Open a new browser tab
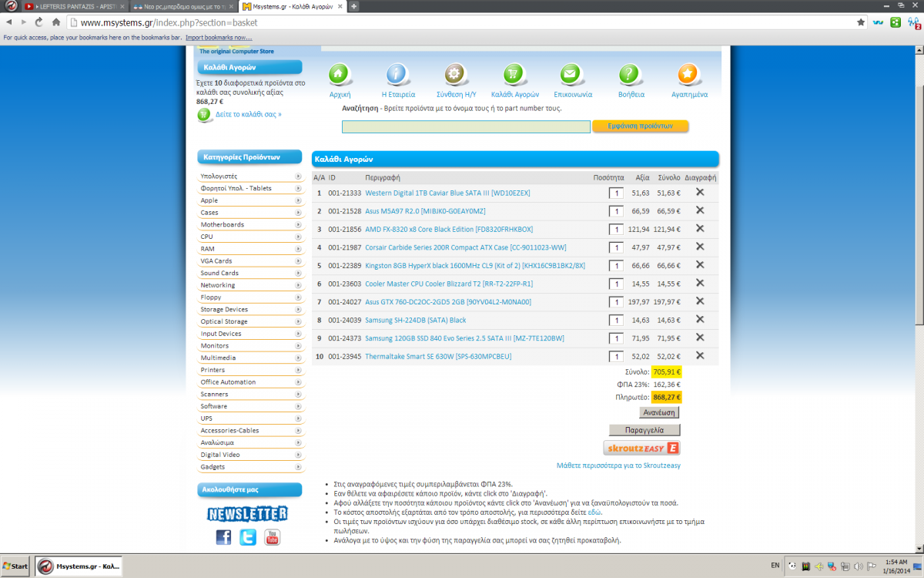The image size is (924, 578). (354, 6)
